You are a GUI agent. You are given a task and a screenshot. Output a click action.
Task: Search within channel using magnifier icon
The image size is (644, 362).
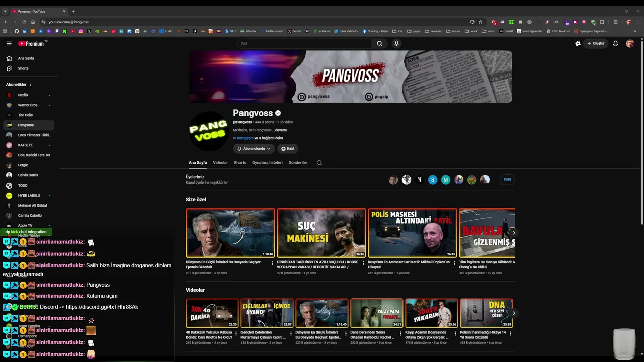(319, 163)
